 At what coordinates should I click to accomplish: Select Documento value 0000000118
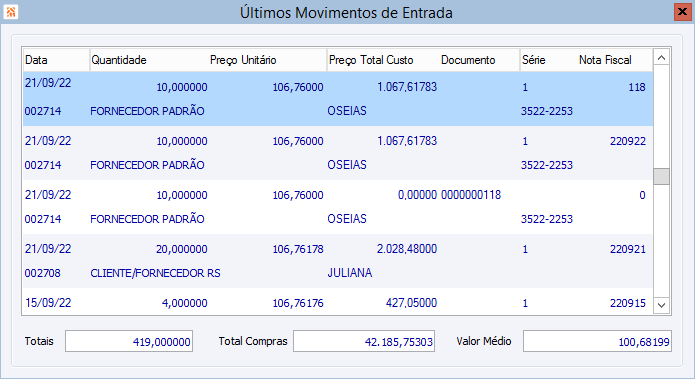471,195
